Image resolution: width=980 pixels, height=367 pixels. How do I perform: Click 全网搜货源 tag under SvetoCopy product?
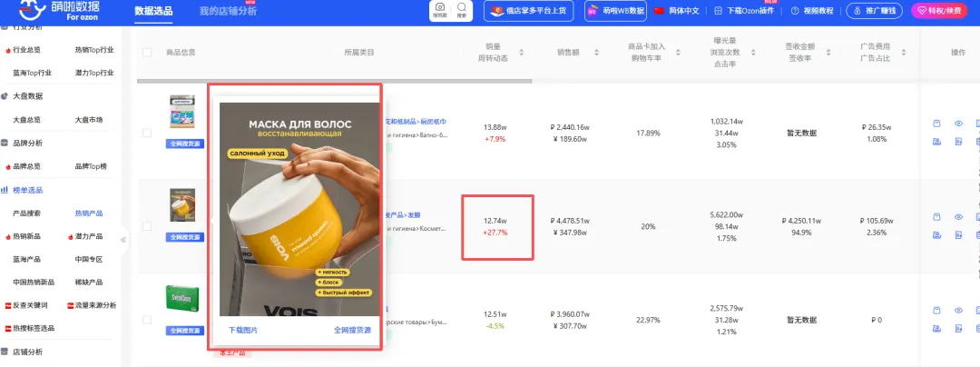coord(185,331)
